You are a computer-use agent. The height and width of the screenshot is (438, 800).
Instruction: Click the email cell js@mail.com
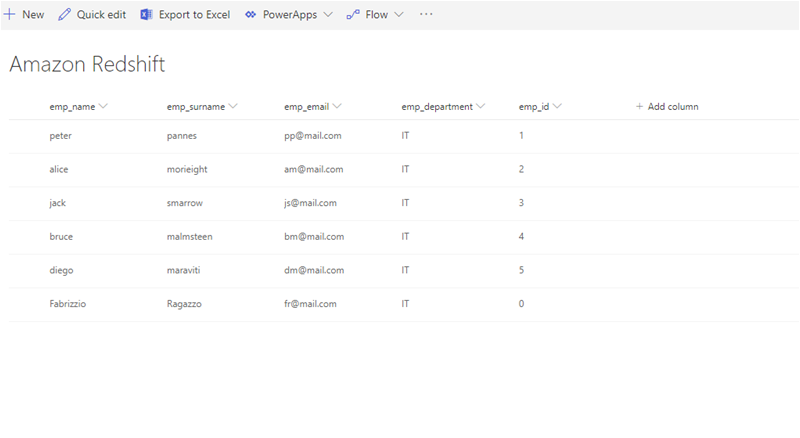point(310,203)
